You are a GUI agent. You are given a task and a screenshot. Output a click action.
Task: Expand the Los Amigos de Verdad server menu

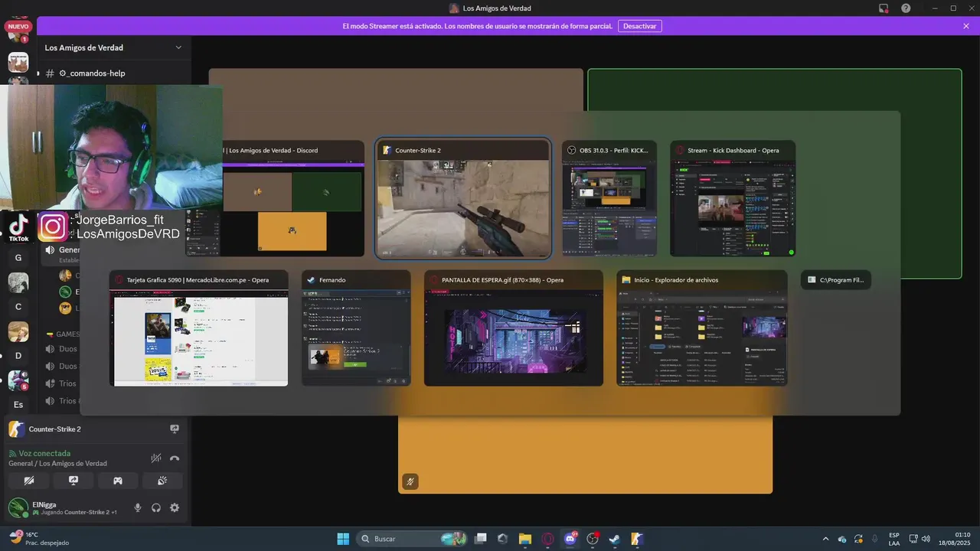pyautogui.click(x=113, y=47)
